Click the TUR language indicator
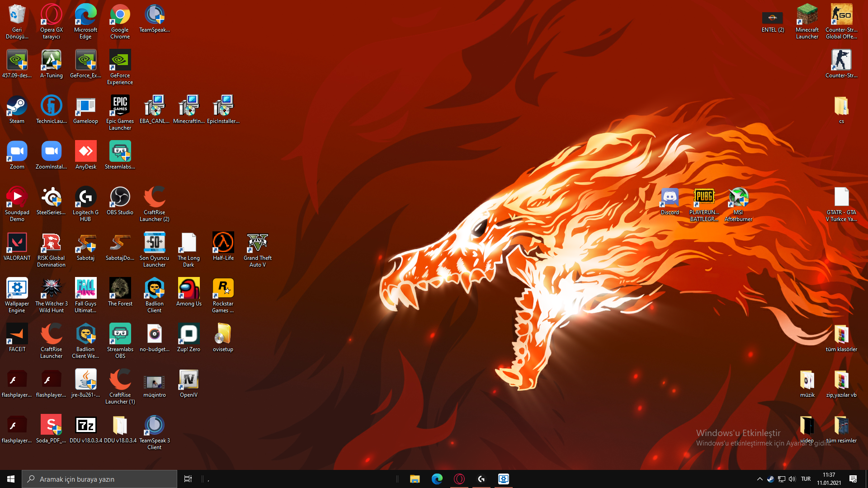This screenshot has height=488, width=868. pyautogui.click(x=806, y=479)
